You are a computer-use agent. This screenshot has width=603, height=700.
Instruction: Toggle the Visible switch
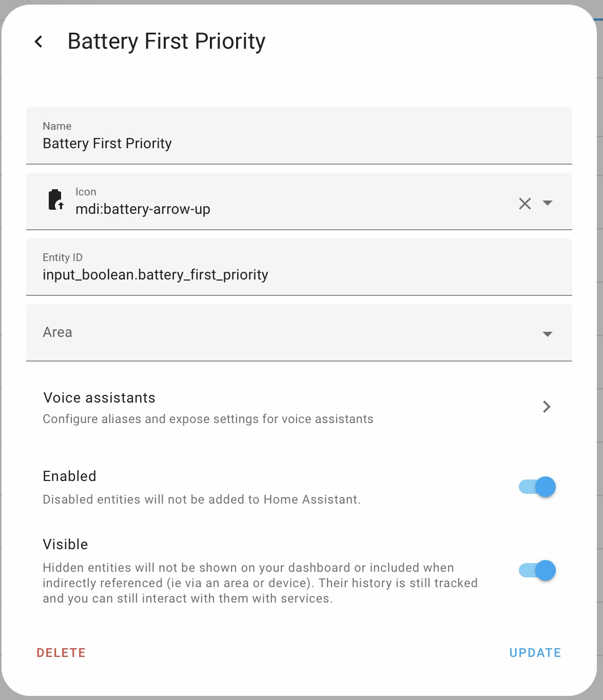click(x=537, y=570)
